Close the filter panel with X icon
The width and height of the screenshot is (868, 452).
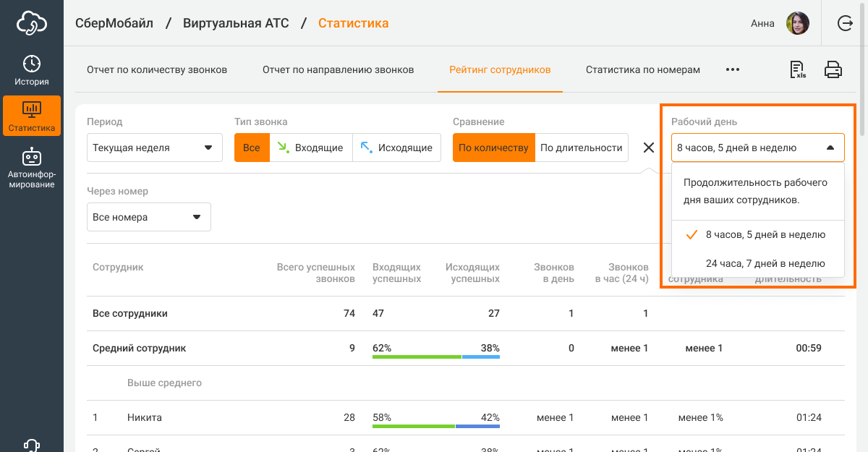(649, 148)
